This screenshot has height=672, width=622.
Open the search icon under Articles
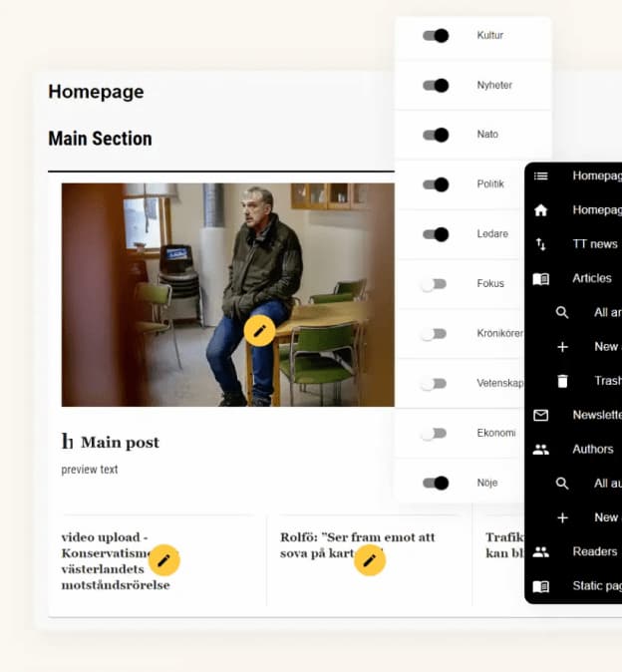562,312
